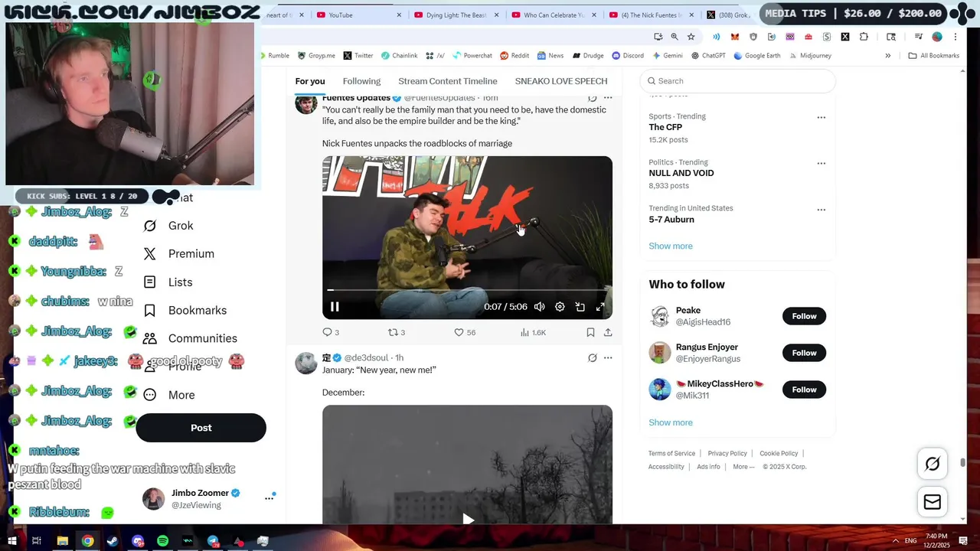980x551 pixels.
Task: Follow the Rangus Enjoyer account
Action: (x=804, y=353)
